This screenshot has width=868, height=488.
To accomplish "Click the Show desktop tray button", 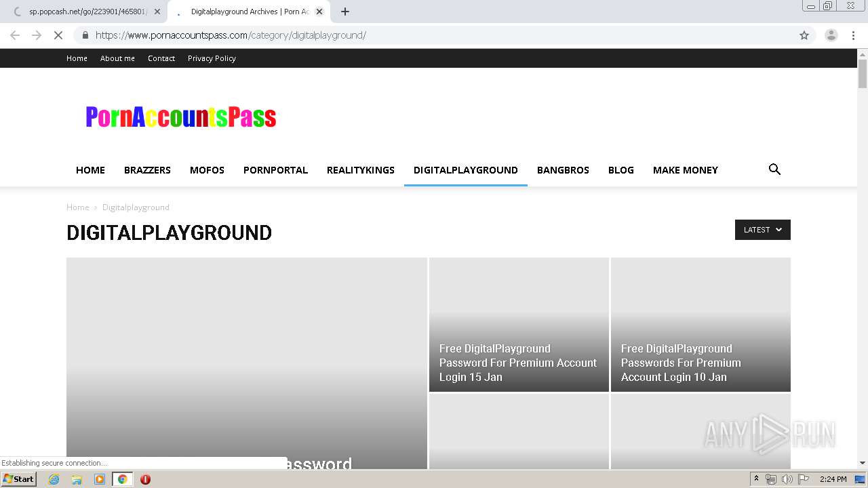I will tap(860, 479).
